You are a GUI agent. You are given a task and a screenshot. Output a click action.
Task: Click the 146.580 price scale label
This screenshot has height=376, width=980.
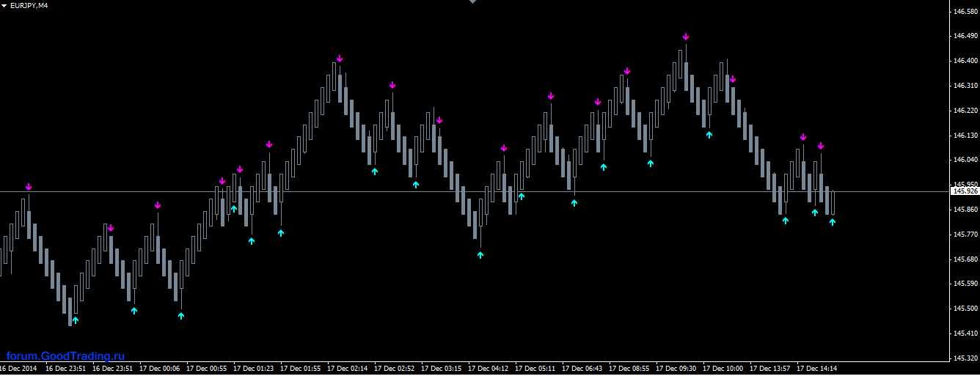click(x=965, y=12)
